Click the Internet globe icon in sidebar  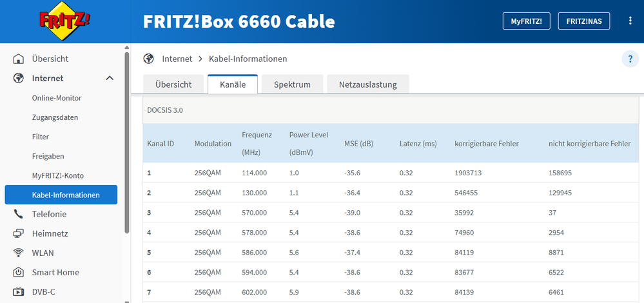18,79
